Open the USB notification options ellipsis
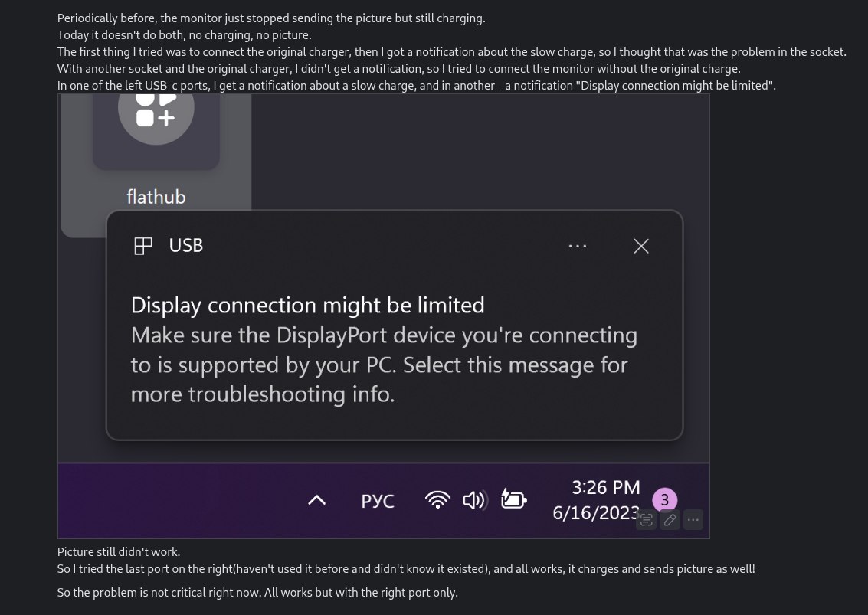This screenshot has width=868, height=615. (578, 246)
